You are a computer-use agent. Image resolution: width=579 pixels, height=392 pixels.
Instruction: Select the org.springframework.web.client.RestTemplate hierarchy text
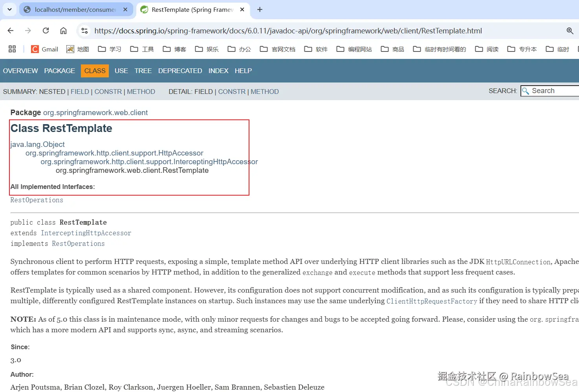coord(132,170)
